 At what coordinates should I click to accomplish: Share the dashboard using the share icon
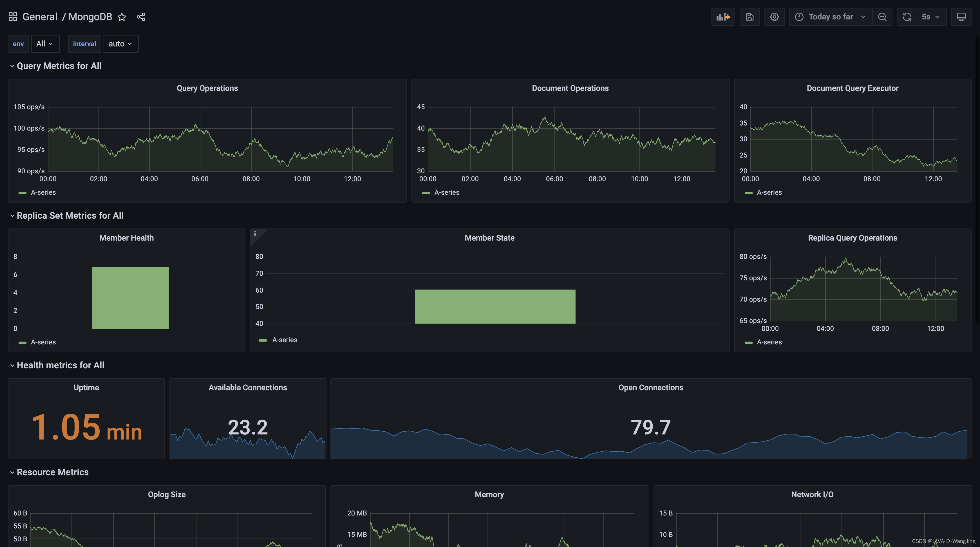141,17
